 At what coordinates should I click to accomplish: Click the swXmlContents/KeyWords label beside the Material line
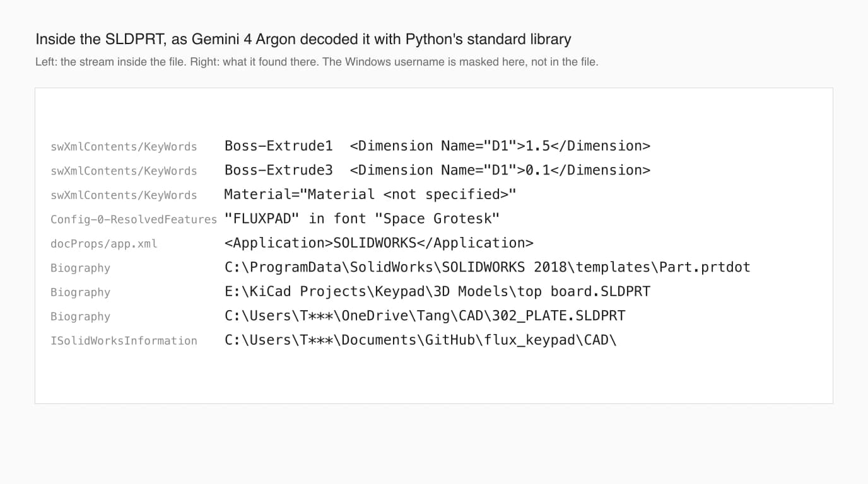[124, 195]
